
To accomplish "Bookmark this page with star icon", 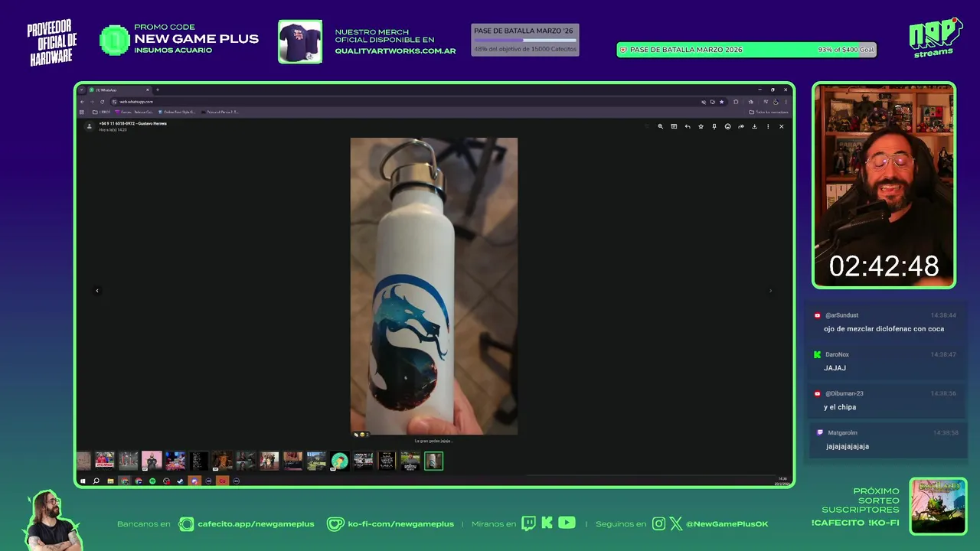I will click(721, 102).
